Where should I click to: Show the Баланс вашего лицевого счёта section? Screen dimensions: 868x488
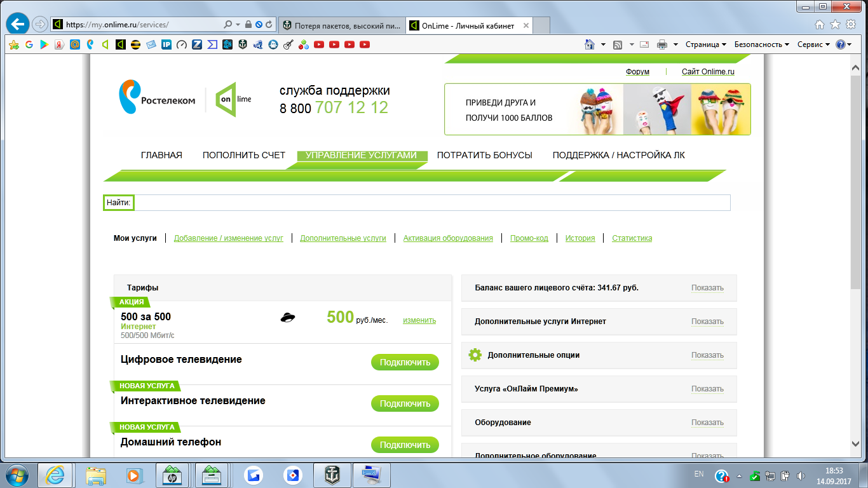point(707,288)
